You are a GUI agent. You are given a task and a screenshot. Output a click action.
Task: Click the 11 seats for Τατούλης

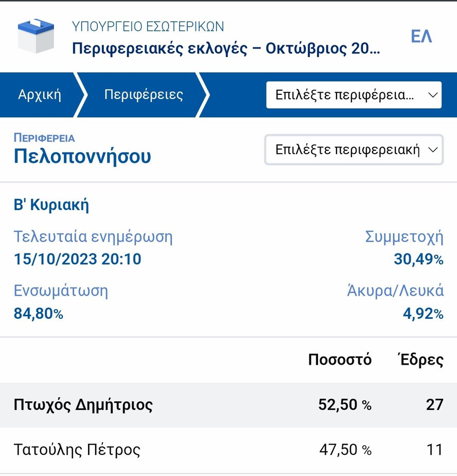point(434,450)
